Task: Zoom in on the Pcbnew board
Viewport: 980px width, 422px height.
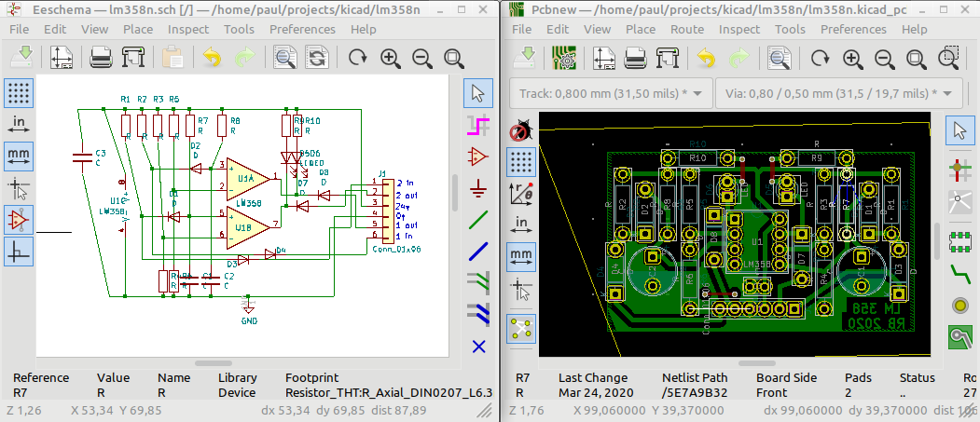Action: (x=852, y=58)
